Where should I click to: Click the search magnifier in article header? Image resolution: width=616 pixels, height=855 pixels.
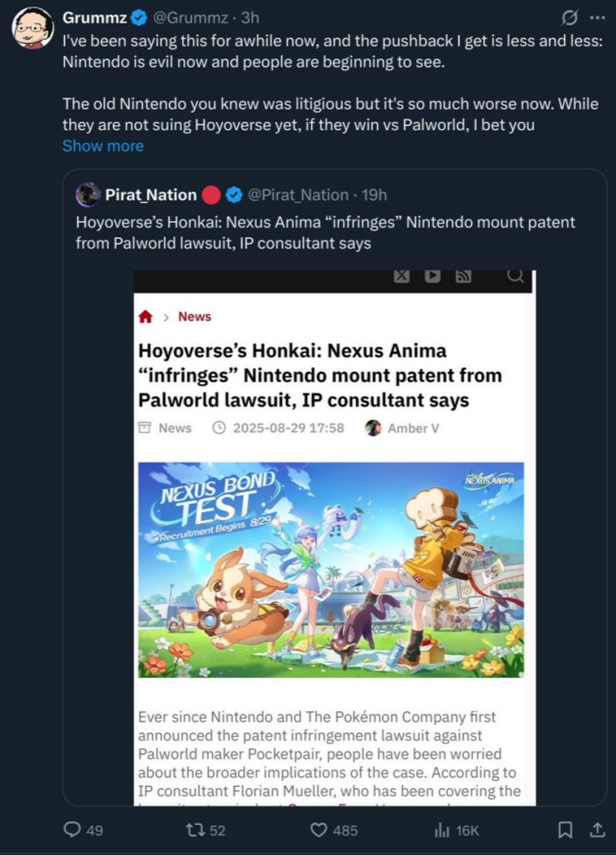pos(515,276)
